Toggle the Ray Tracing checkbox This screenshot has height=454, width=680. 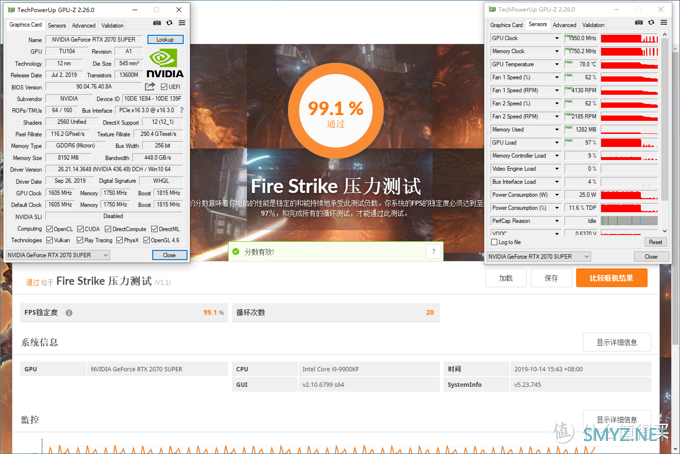pos(80,240)
